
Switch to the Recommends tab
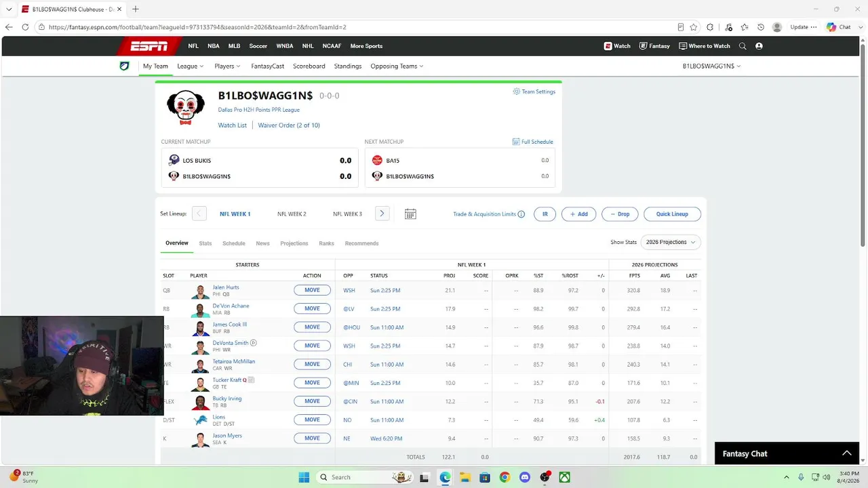361,243
